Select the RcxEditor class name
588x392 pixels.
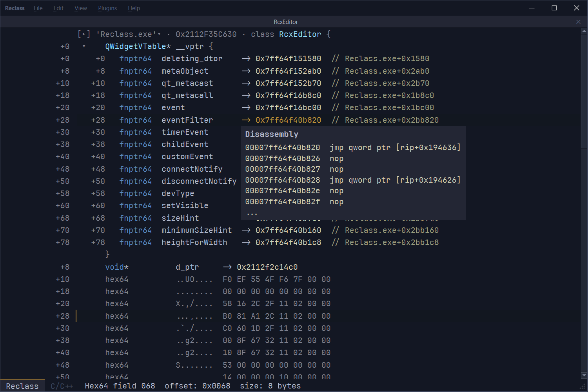300,34
